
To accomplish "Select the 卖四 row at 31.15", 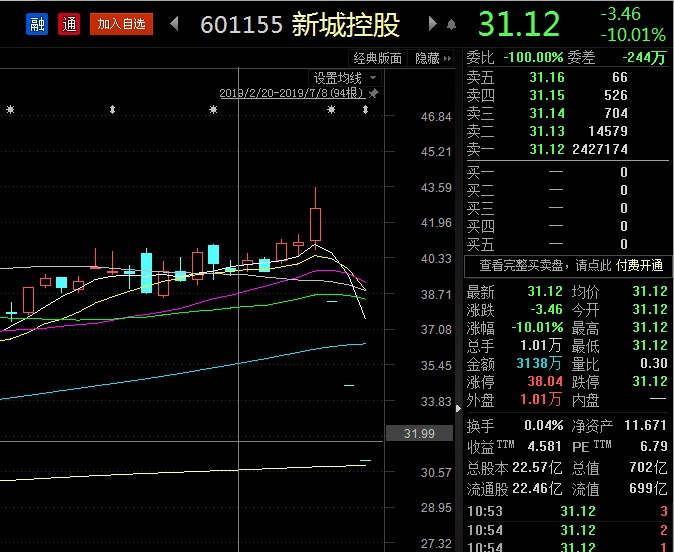I will tap(567, 95).
